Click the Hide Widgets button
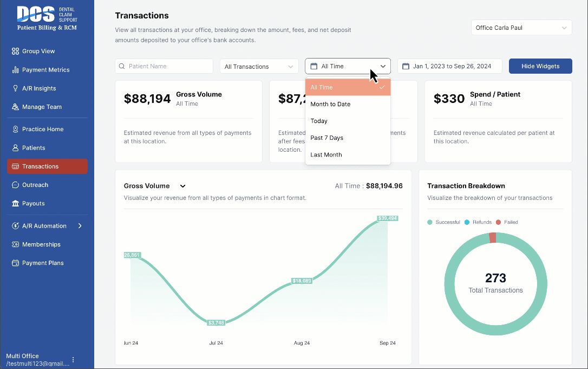Viewport: 588px width, 369px height. pyautogui.click(x=540, y=66)
